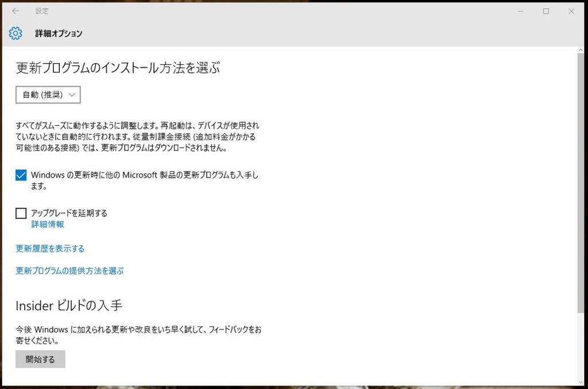588x389 pixels.
Task: Click scrollbar up arrow
Action: tap(581, 50)
